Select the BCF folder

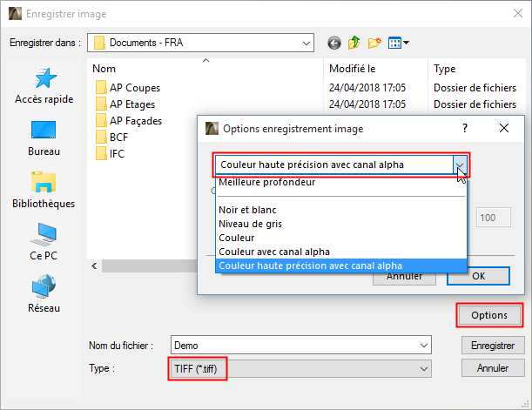click(111, 137)
